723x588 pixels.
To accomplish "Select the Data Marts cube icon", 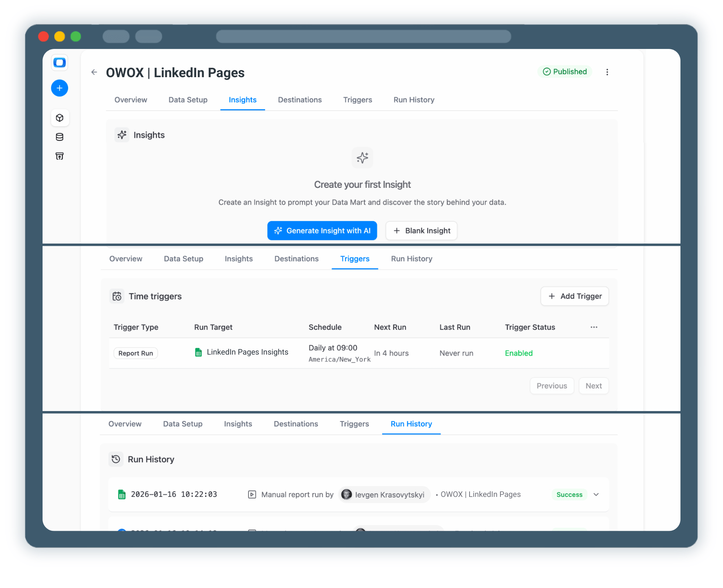I will tap(59, 117).
